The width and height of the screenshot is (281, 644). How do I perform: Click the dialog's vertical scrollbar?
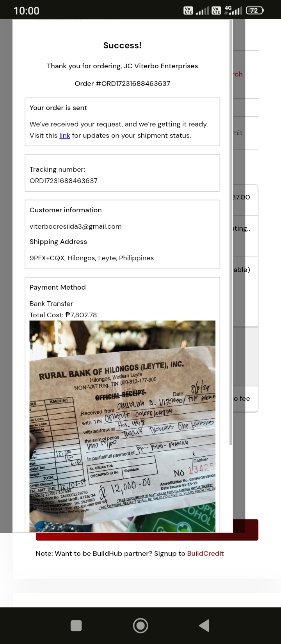tap(231, 234)
